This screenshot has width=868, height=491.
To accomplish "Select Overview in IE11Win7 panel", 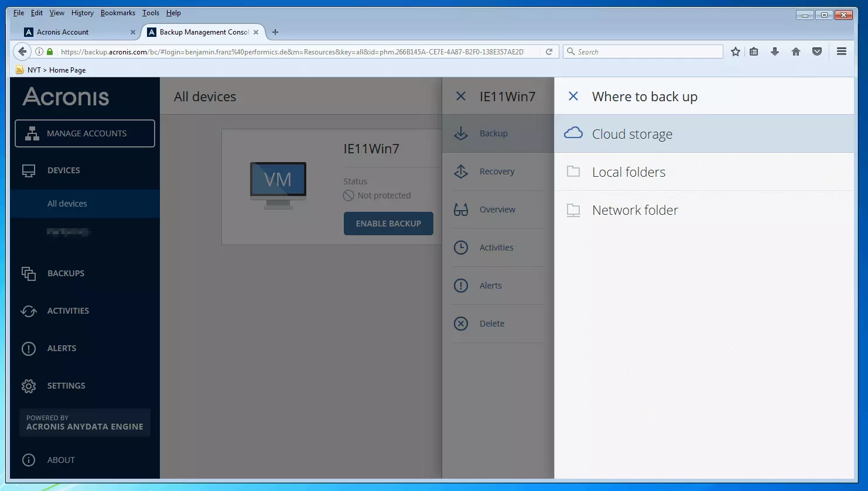I will pyautogui.click(x=498, y=210).
